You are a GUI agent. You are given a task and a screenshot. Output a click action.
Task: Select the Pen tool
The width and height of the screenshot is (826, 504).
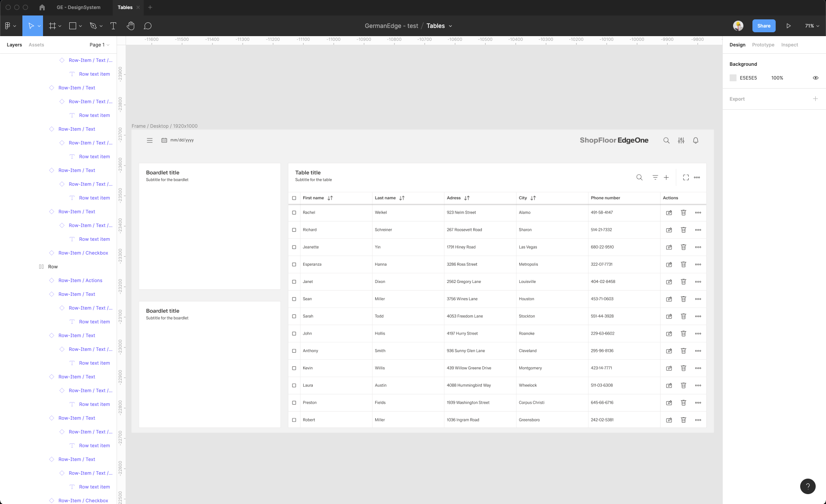[93, 26]
